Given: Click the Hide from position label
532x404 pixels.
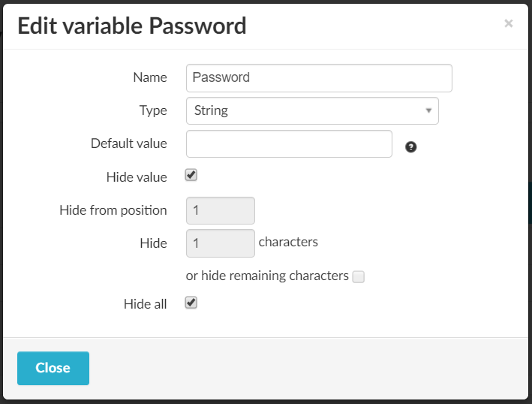Looking at the screenshot, I should tap(113, 210).
